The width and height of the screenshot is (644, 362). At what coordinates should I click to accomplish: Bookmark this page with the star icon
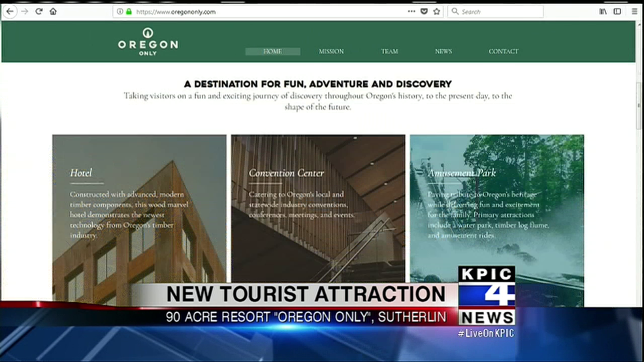tap(436, 12)
